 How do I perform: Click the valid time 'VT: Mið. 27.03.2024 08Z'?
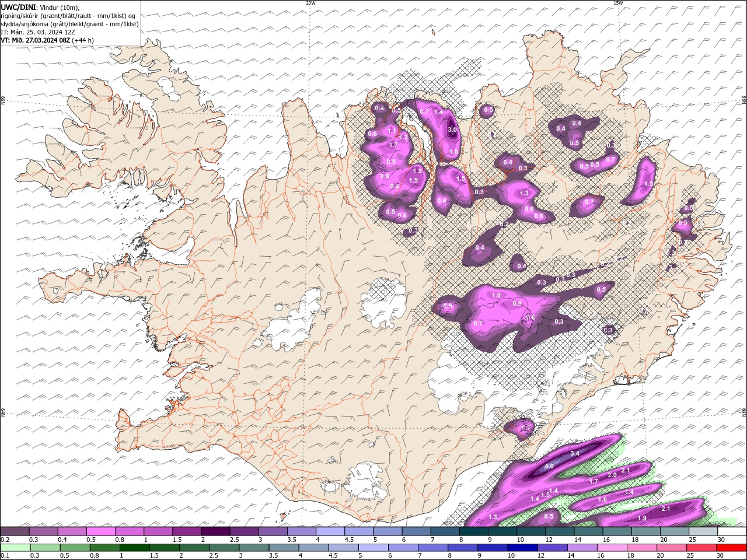(x=36, y=40)
